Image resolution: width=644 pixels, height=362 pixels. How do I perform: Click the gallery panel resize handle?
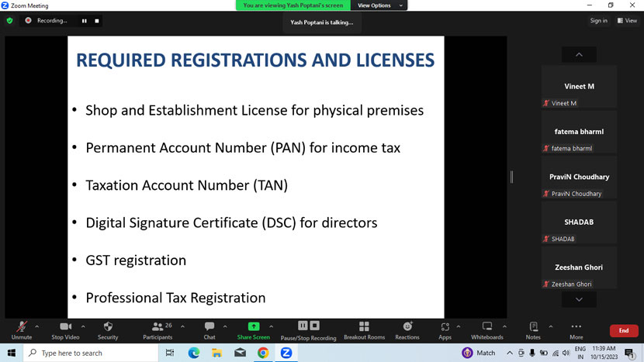point(512,177)
